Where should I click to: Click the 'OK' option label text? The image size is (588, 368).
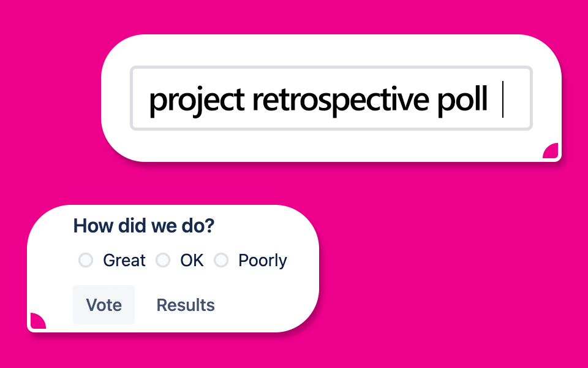click(x=192, y=261)
